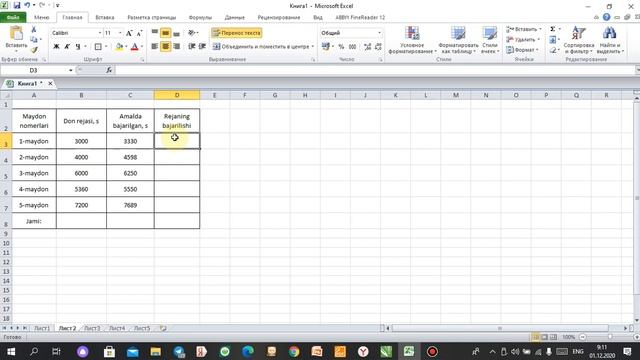Open Сортировка и фильтр menu
Screen dimensions: 640x360
tap(578, 40)
